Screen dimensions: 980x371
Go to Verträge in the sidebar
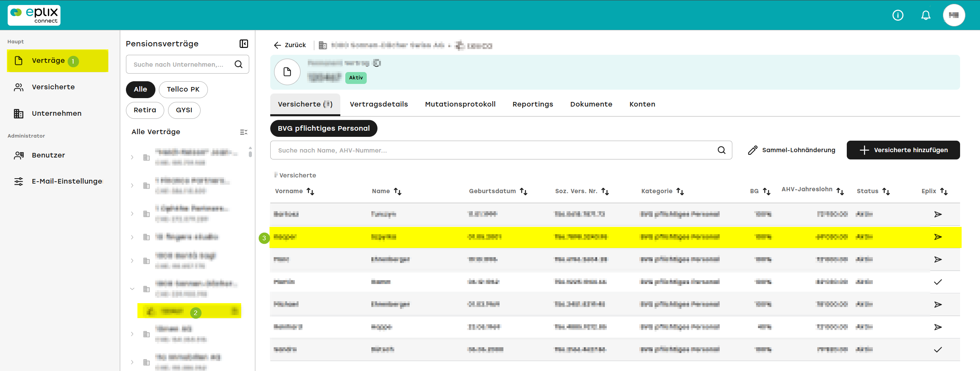point(57,61)
